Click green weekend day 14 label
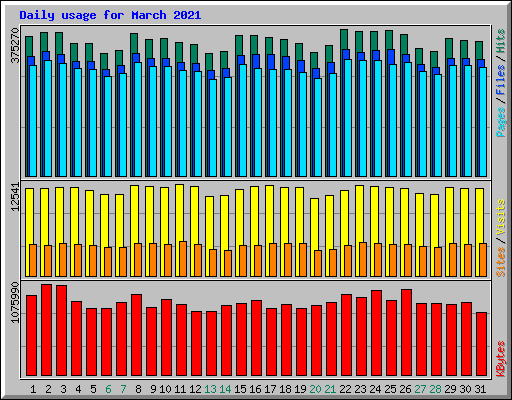 click(x=225, y=389)
